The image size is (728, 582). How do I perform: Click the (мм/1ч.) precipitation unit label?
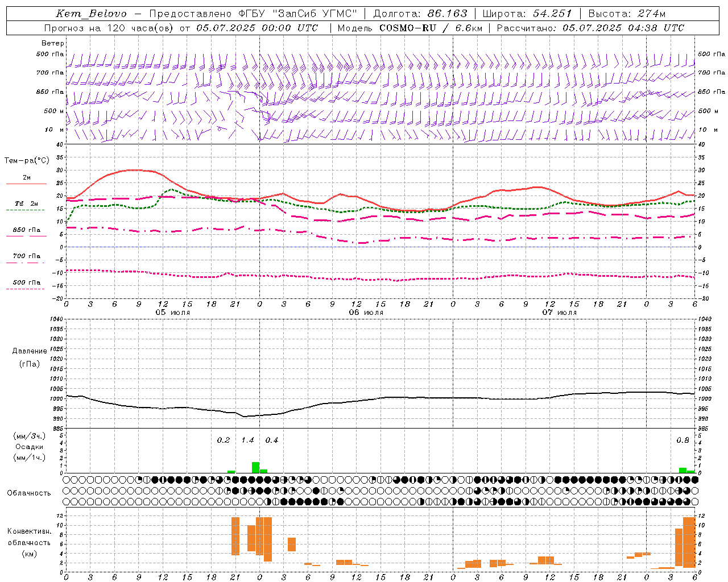30,458
